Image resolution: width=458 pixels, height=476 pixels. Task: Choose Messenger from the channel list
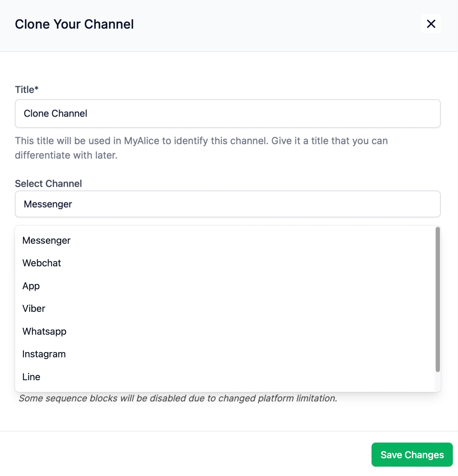click(225, 240)
